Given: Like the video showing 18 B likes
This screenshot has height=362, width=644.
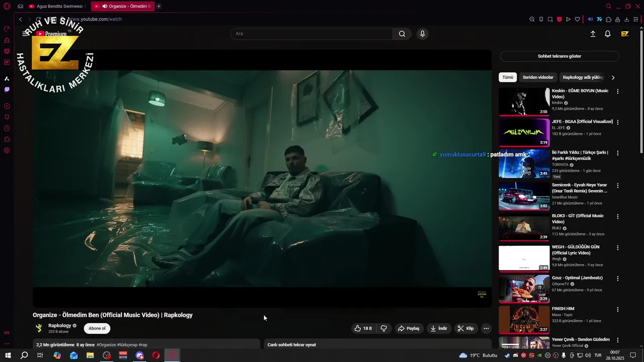Looking at the screenshot, I should pyautogui.click(x=363, y=328).
